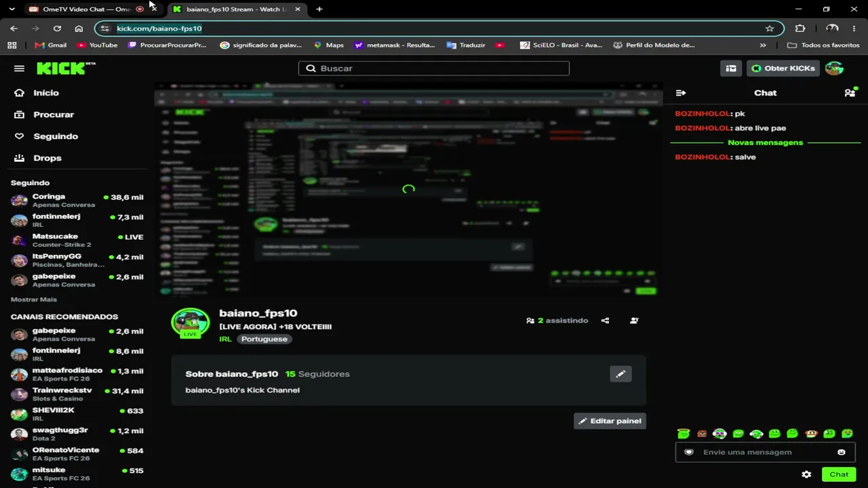Close the baiano_fps10 Stream tab
This screenshot has height=488, width=868.
click(297, 9)
